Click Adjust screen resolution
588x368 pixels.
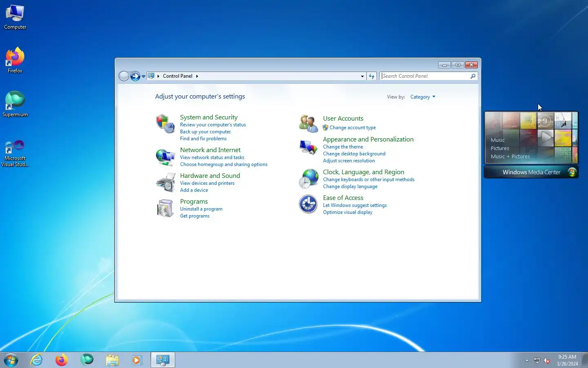tap(349, 161)
